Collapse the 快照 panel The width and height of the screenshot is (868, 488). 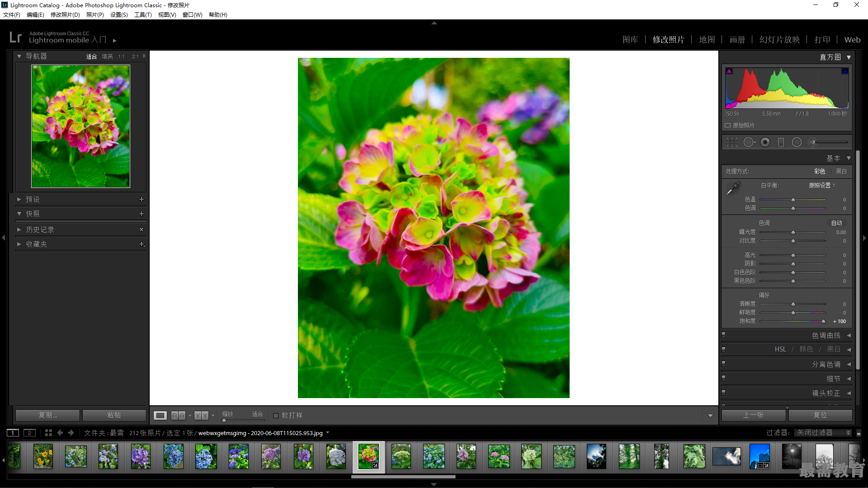[19, 214]
